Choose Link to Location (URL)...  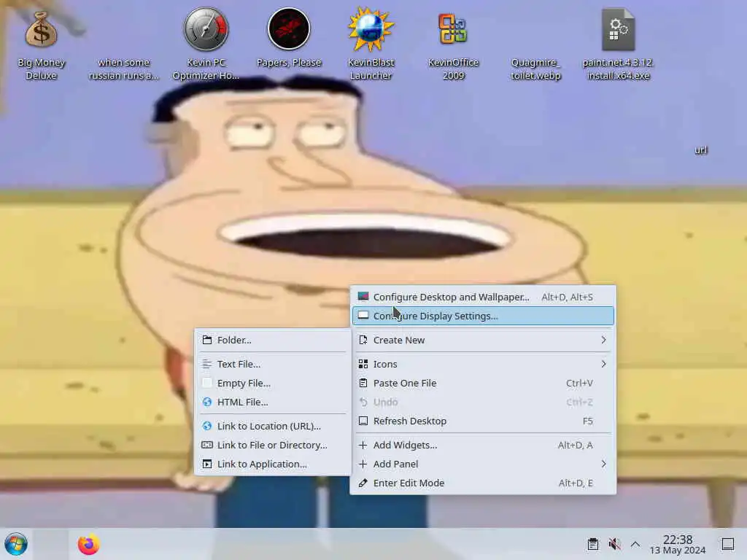coord(273,426)
